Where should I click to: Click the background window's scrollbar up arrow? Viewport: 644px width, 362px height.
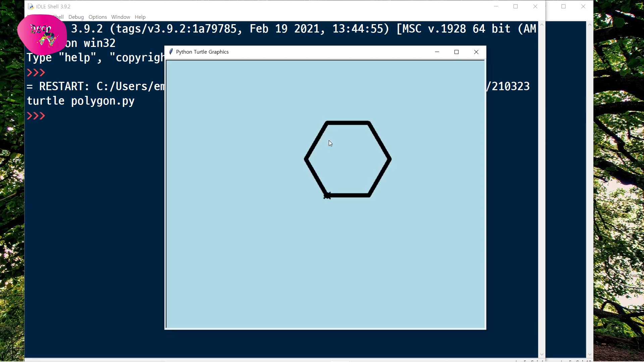pyautogui.click(x=590, y=25)
